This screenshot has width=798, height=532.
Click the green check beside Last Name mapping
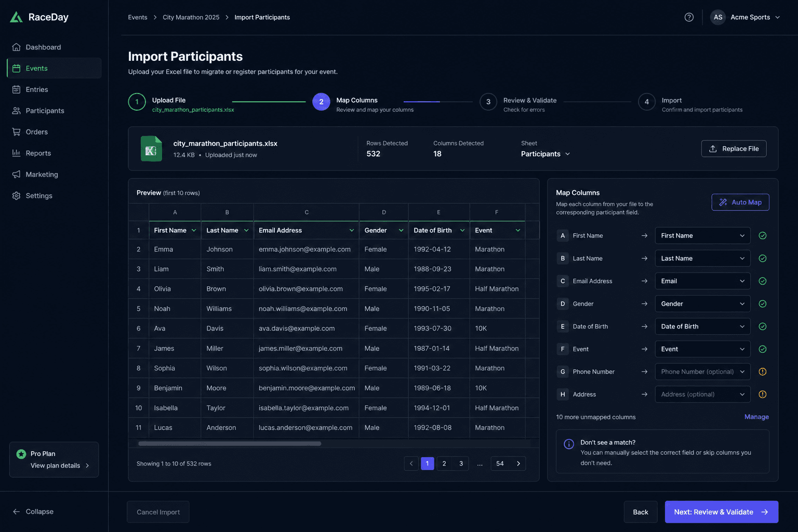tap(763, 258)
